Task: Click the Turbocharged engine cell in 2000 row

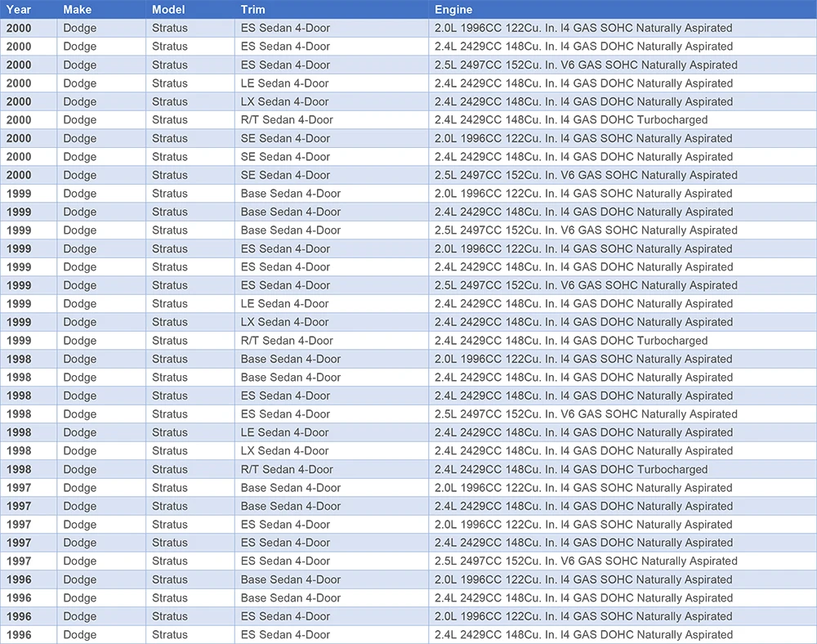Action: 623,120
